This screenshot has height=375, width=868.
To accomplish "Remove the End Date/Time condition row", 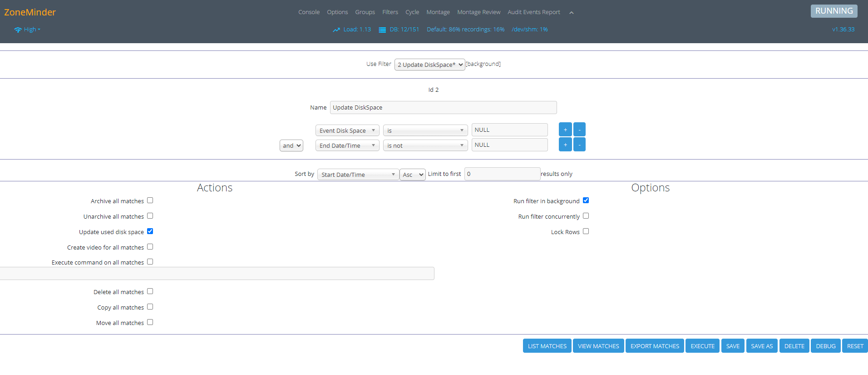I will [x=579, y=145].
